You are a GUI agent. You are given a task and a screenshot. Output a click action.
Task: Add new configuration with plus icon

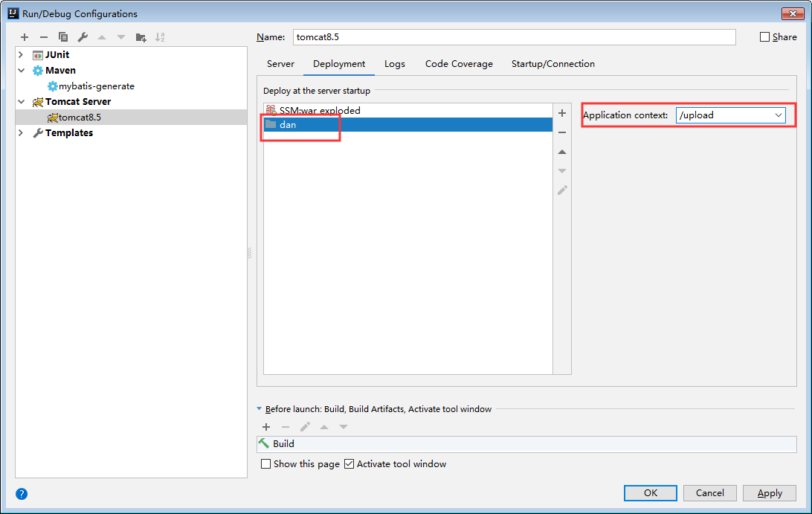pos(25,37)
